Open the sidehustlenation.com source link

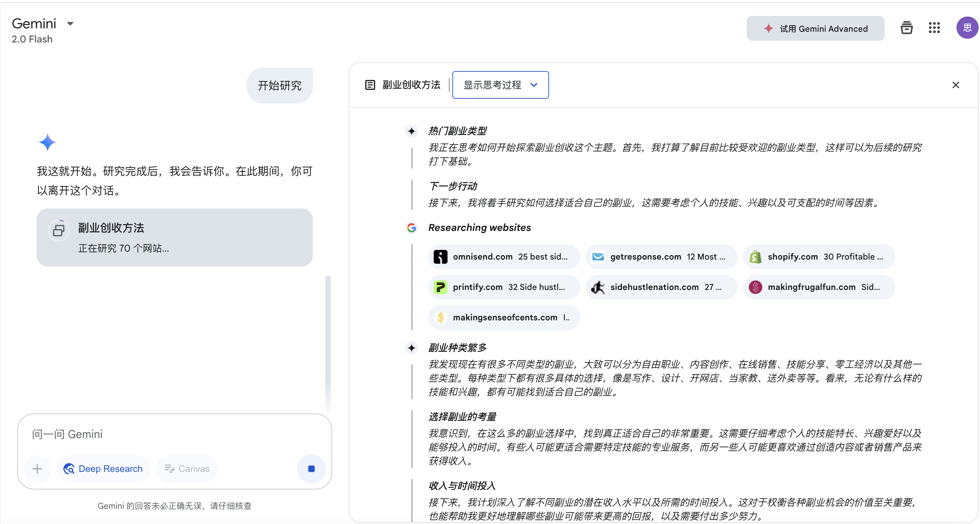click(x=661, y=287)
